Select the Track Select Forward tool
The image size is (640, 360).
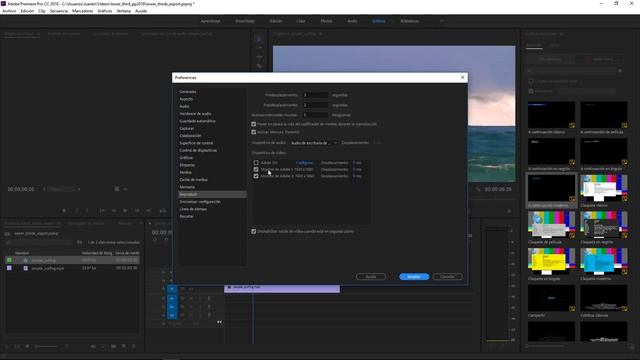coord(259,48)
